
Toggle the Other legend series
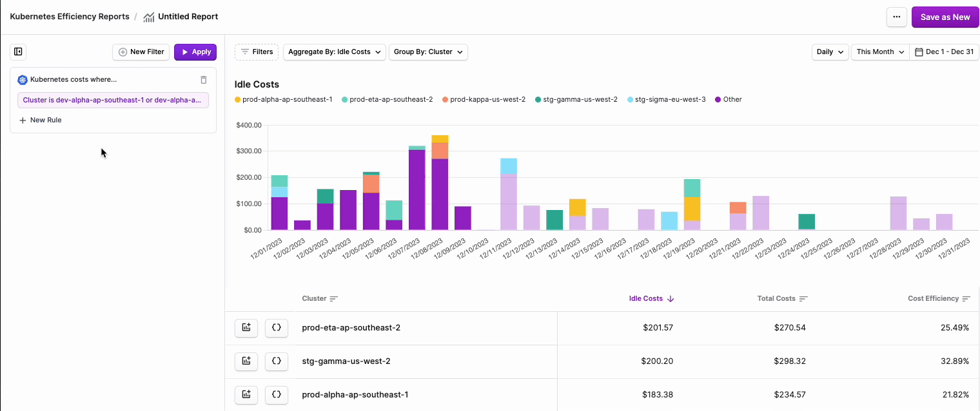point(729,99)
